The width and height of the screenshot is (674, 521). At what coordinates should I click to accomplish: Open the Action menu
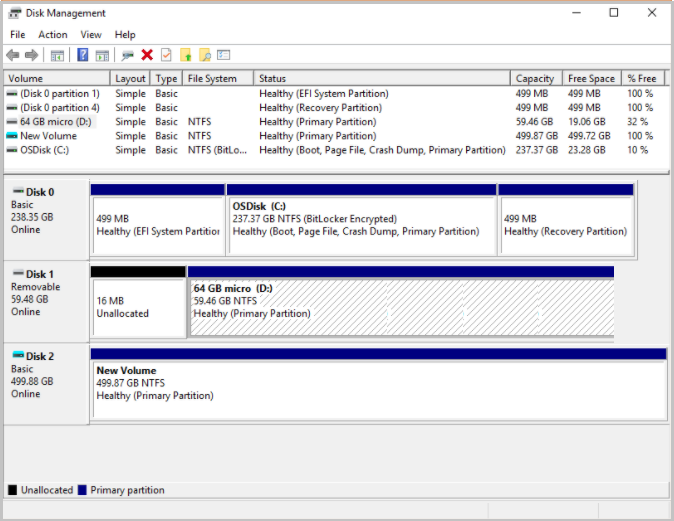point(53,34)
